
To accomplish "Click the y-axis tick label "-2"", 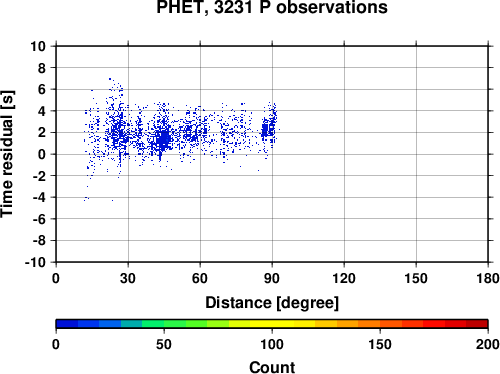I will [x=40, y=176].
